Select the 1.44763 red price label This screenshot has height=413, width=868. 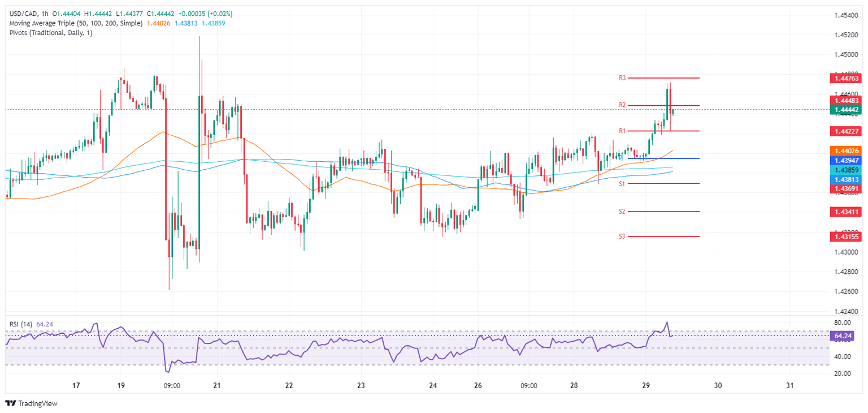pyautogui.click(x=845, y=78)
